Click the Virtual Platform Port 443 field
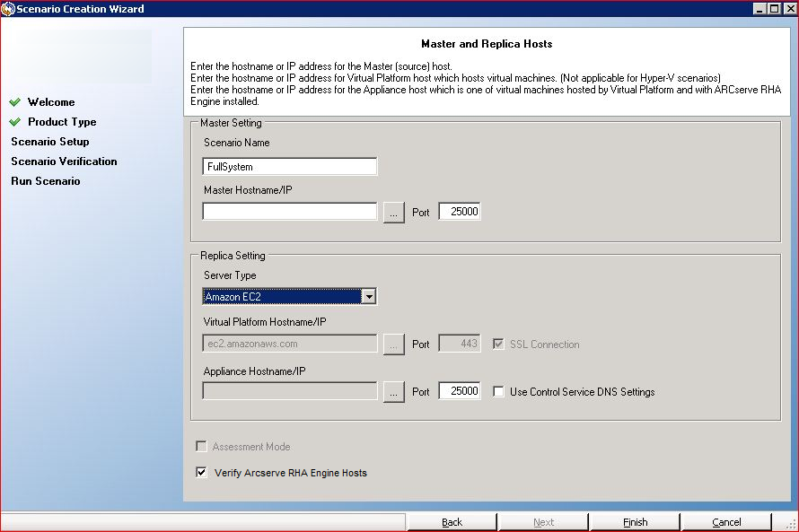Screen dimensions: 799x532 [x=459, y=344]
